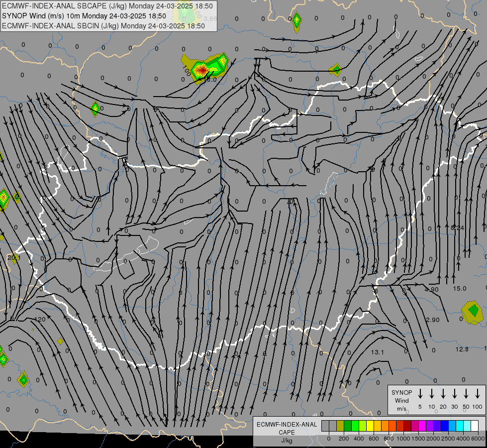
Task: Click the SBCIN header line
Action: pyautogui.click(x=103, y=26)
